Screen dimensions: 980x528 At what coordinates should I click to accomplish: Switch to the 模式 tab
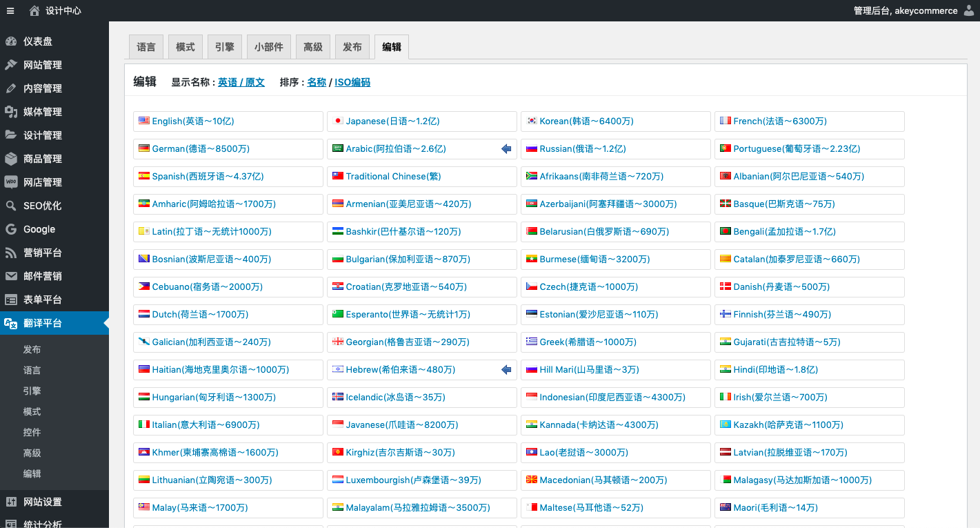186,47
